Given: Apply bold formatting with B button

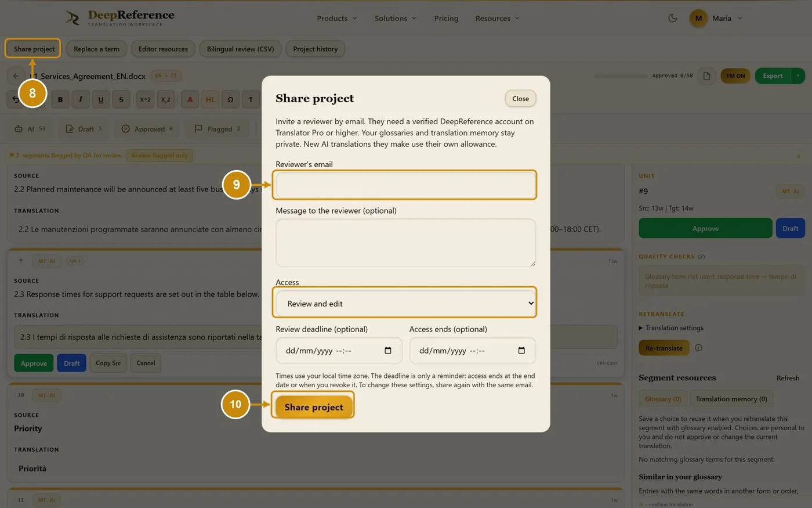Looking at the screenshot, I should 60,99.
